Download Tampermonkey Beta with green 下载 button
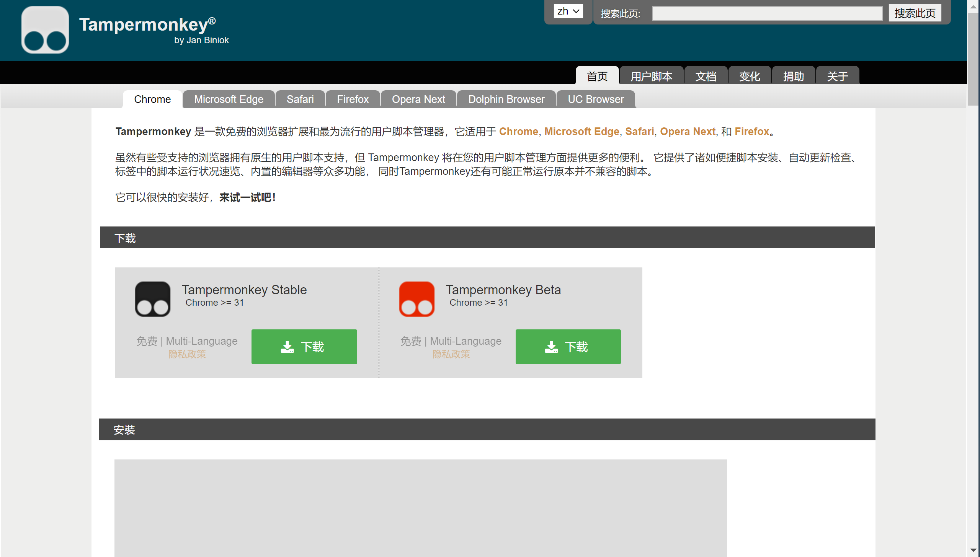Screen dimensions: 980x557 tap(568, 347)
